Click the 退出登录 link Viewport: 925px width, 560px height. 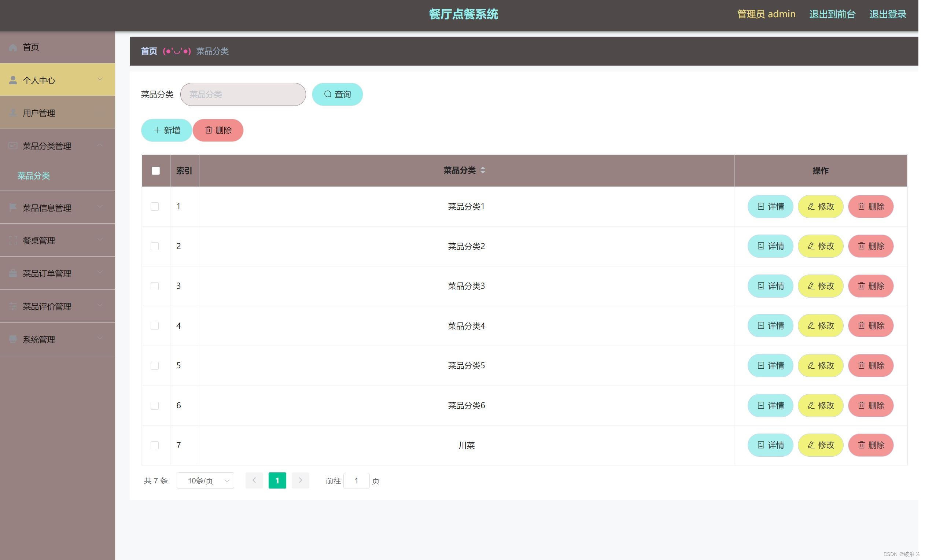click(888, 14)
